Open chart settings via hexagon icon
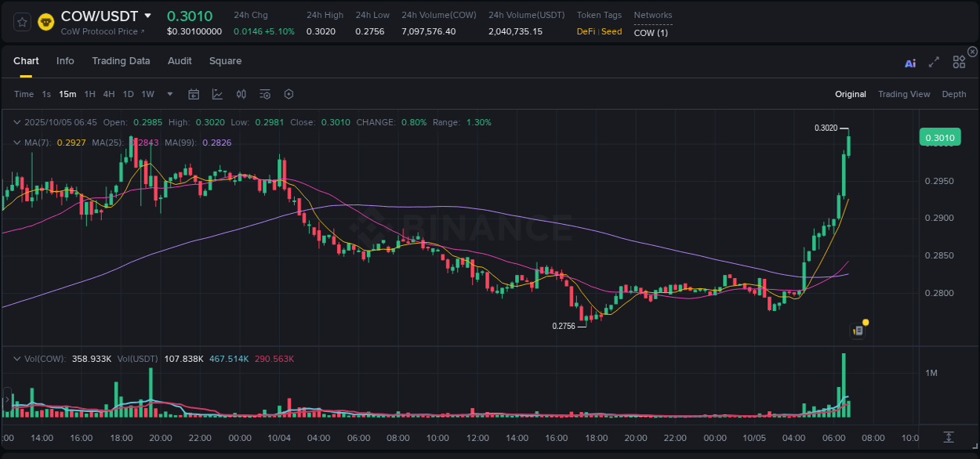This screenshot has width=980, height=459. click(289, 94)
